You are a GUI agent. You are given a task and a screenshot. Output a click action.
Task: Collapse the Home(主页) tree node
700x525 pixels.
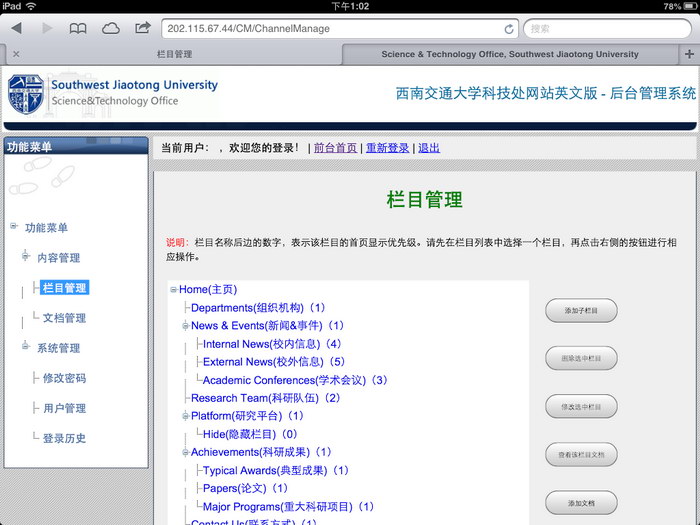coord(174,290)
